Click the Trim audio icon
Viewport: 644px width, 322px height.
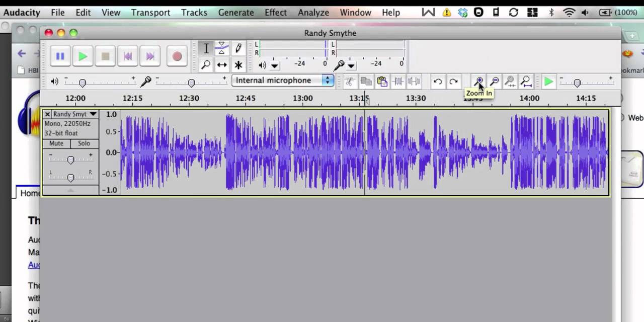(398, 81)
